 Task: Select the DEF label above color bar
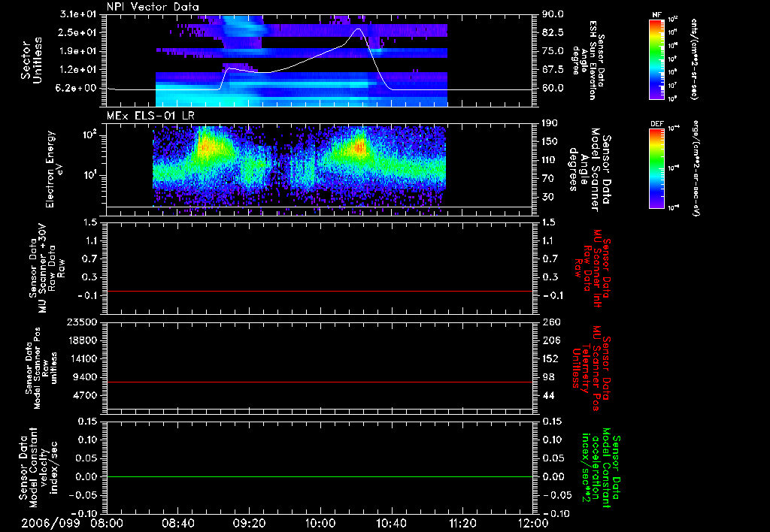(656, 124)
